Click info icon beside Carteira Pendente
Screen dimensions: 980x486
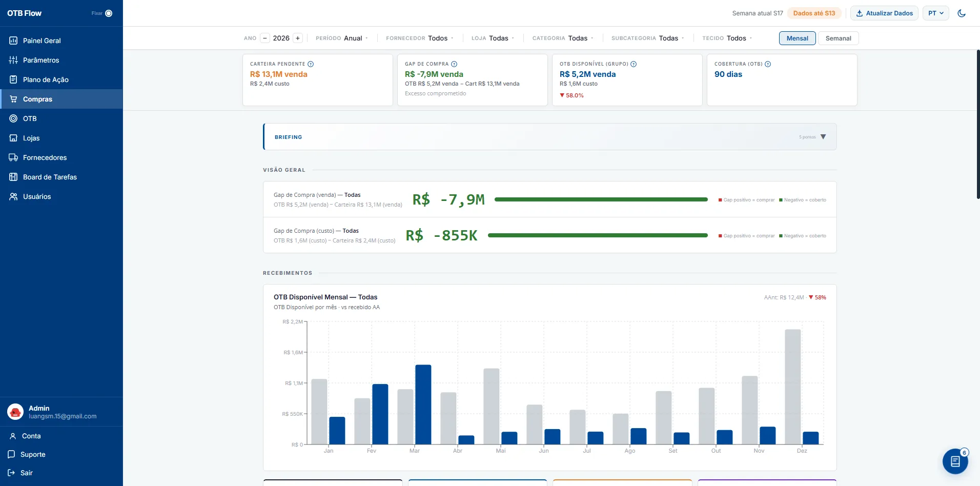pos(311,64)
